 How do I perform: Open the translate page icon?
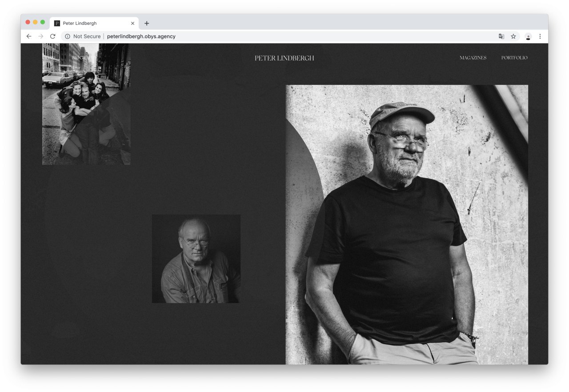coord(501,36)
